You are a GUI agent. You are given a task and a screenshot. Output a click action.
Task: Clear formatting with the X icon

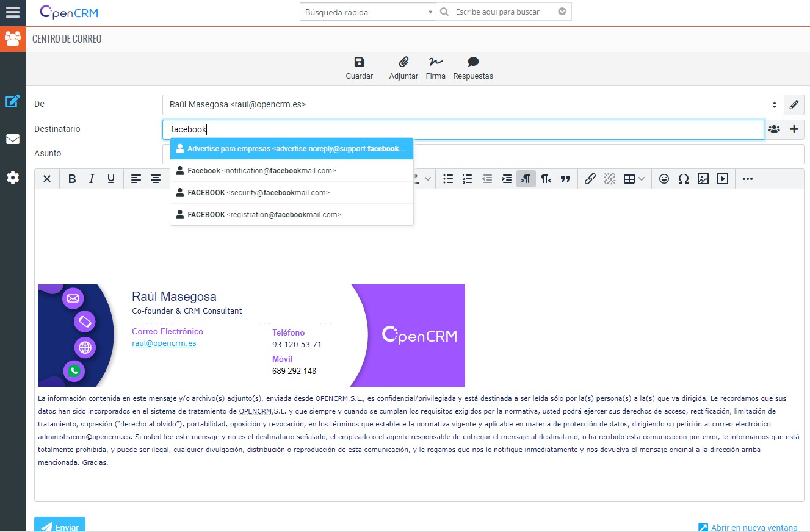tap(47, 179)
